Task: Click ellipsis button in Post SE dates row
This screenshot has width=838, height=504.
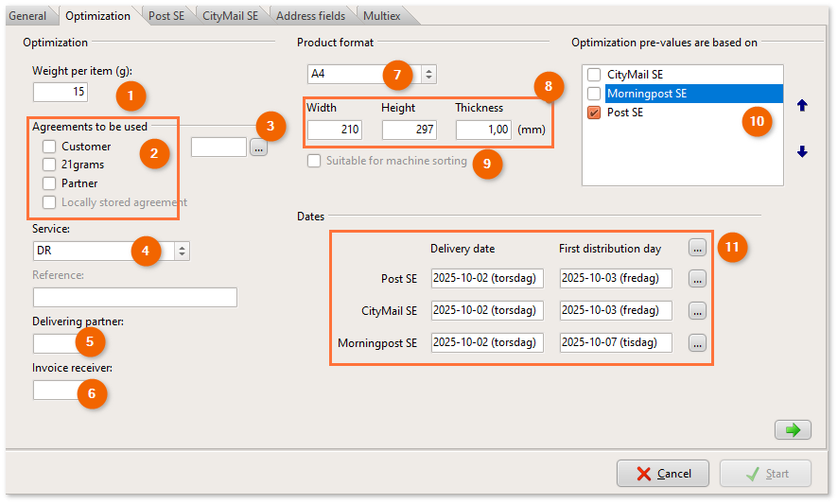Action: [x=697, y=279]
